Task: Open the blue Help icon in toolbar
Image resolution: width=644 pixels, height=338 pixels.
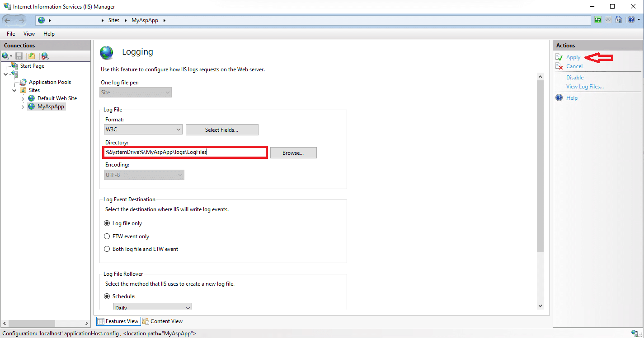Action: pos(631,20)
